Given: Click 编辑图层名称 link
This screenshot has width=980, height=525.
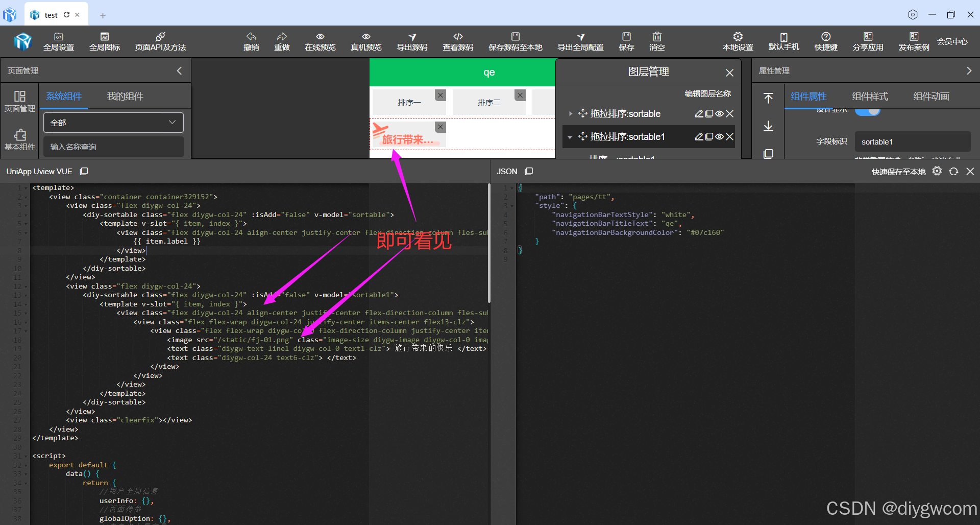Looking at the screenshot, I should pyautogui.click(x=707, y=93).
